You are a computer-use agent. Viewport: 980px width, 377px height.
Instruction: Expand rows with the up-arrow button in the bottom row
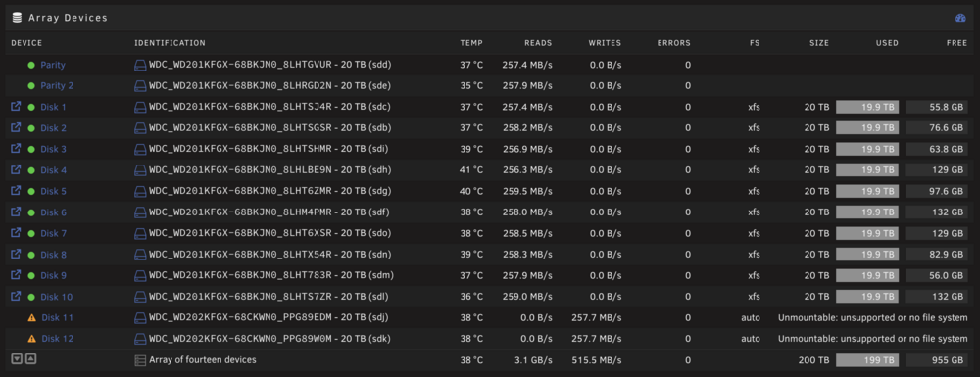30,359
